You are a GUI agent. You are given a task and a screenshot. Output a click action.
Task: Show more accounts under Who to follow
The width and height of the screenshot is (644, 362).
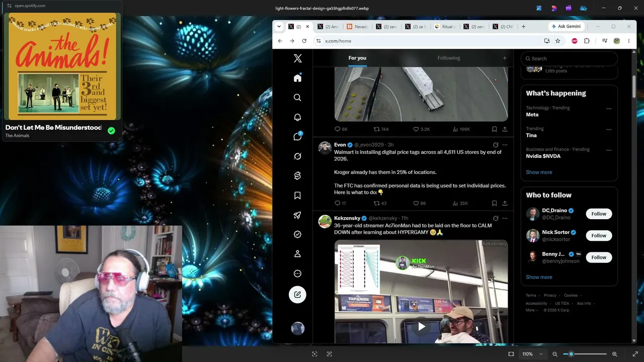tap(539, 277)
